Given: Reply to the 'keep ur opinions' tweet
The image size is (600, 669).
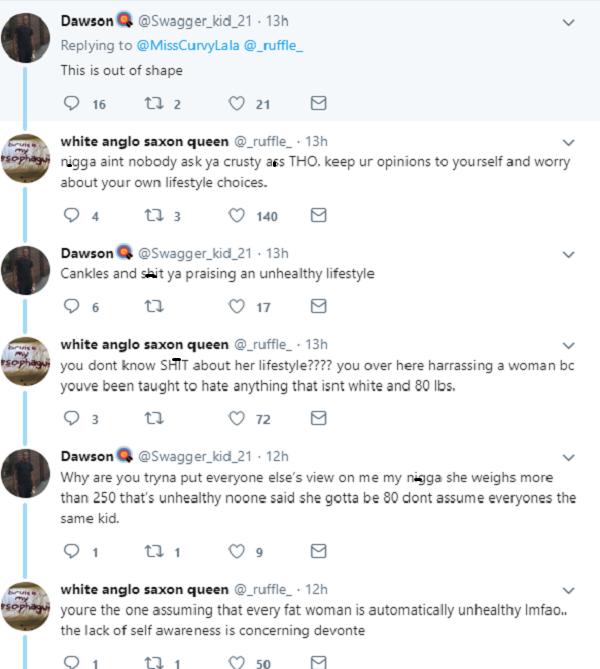Looking at the screenshot, I should 70,215.
